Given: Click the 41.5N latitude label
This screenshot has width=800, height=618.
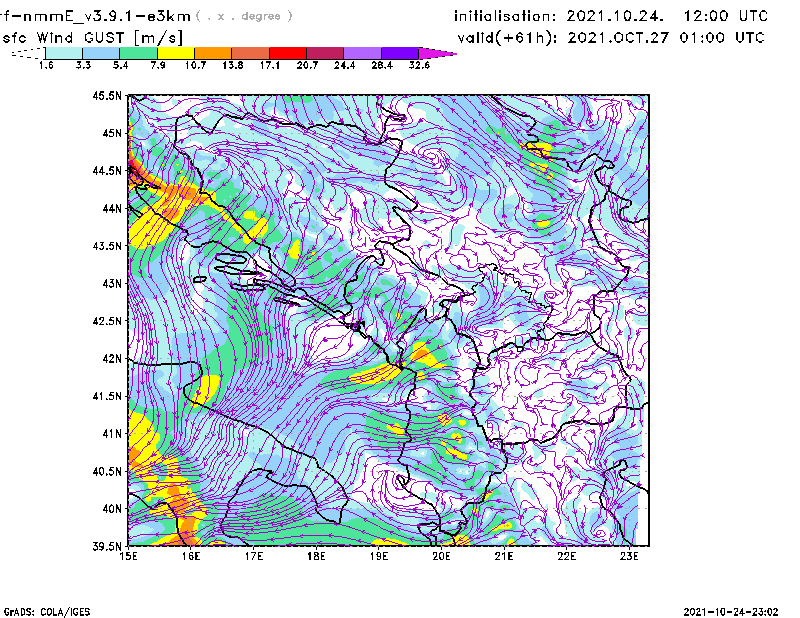Looking at the screenshot, I should [107, 396].
